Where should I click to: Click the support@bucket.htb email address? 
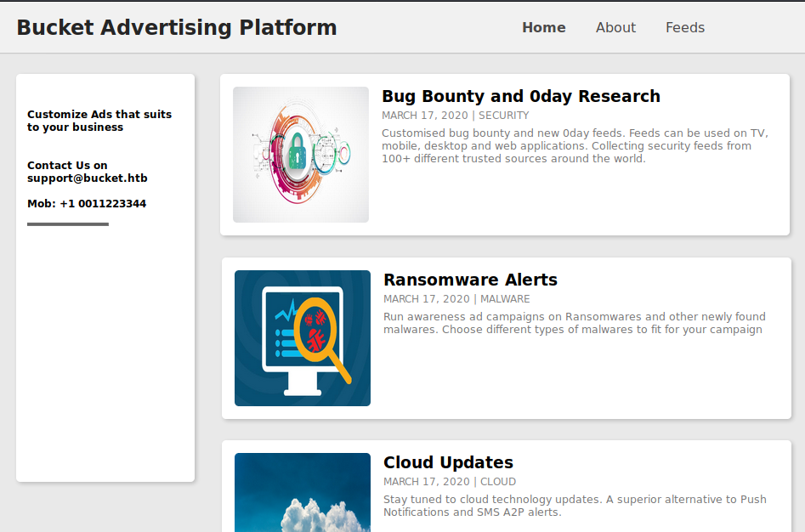(x=87, y=178)
